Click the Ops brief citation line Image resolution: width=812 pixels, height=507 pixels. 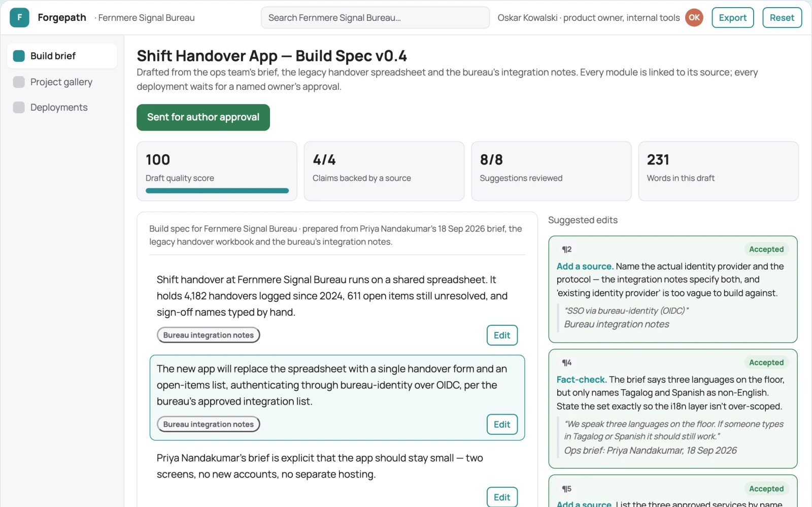[x=650, y=451]
